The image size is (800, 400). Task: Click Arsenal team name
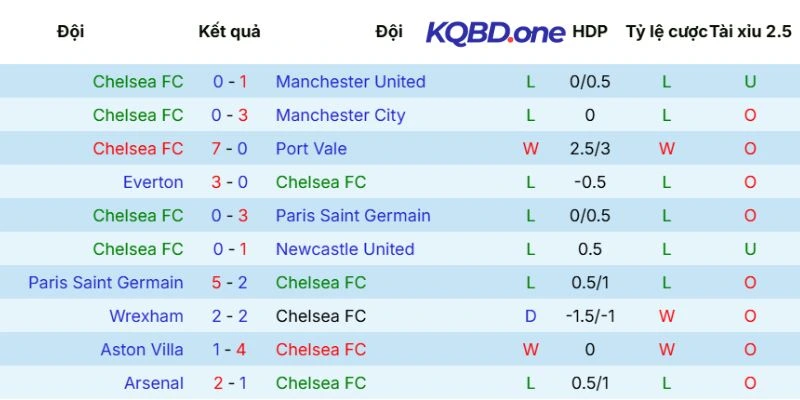point(153,383)
